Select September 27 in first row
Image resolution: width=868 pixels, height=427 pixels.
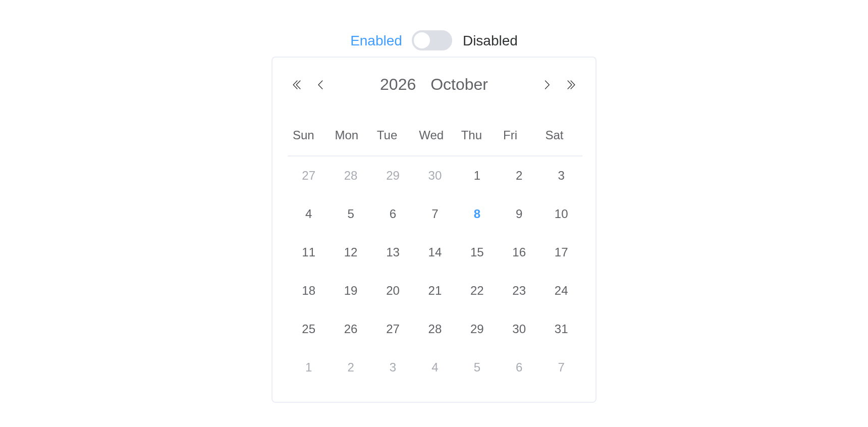point(309,176)
